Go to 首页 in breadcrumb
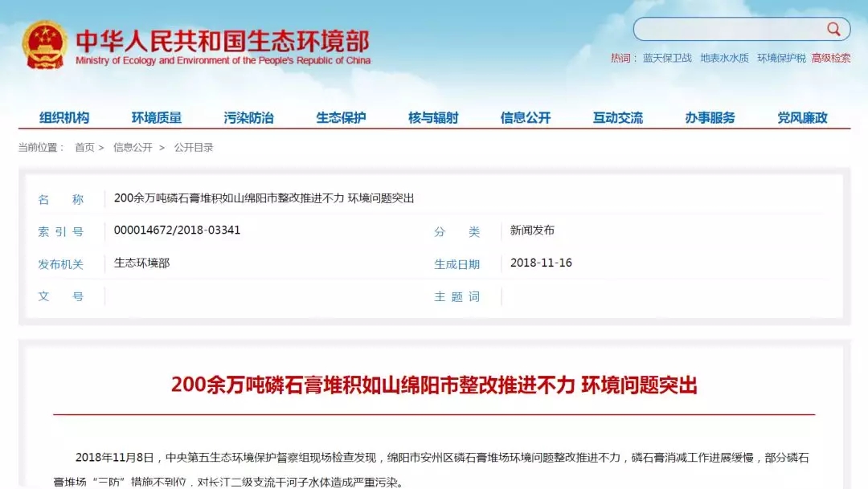Image resolution: width=868 pixels, height=489 pixels. 84,147
